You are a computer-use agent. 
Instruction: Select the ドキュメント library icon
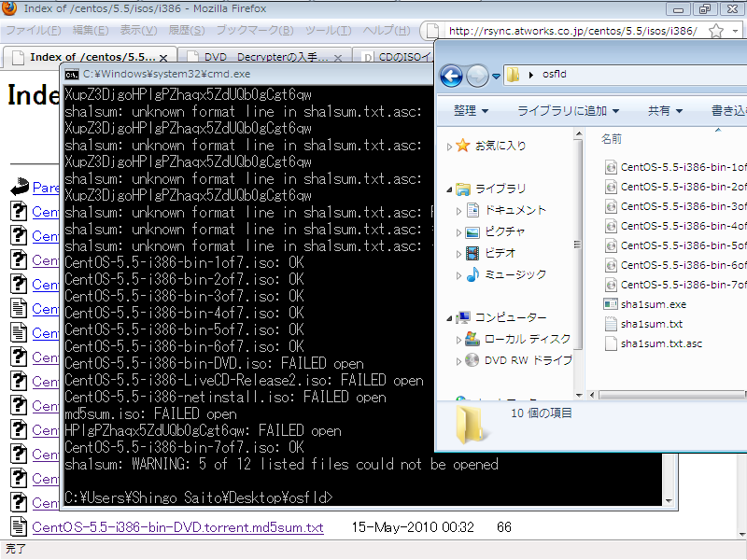coord(472,209)
